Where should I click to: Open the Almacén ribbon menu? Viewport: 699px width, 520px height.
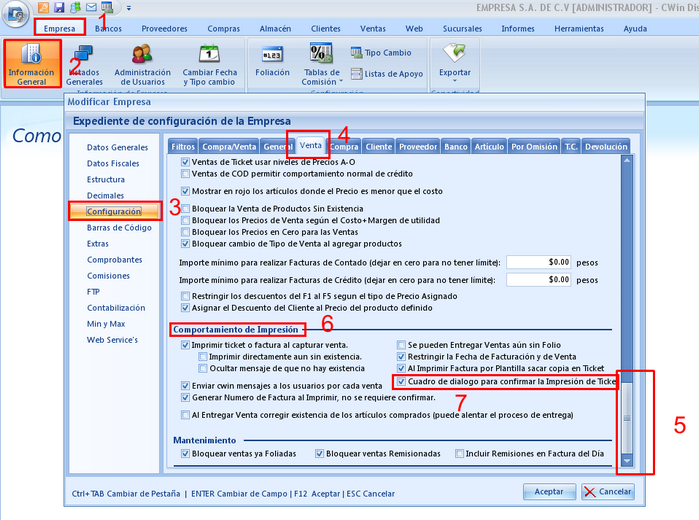[276, 29]
